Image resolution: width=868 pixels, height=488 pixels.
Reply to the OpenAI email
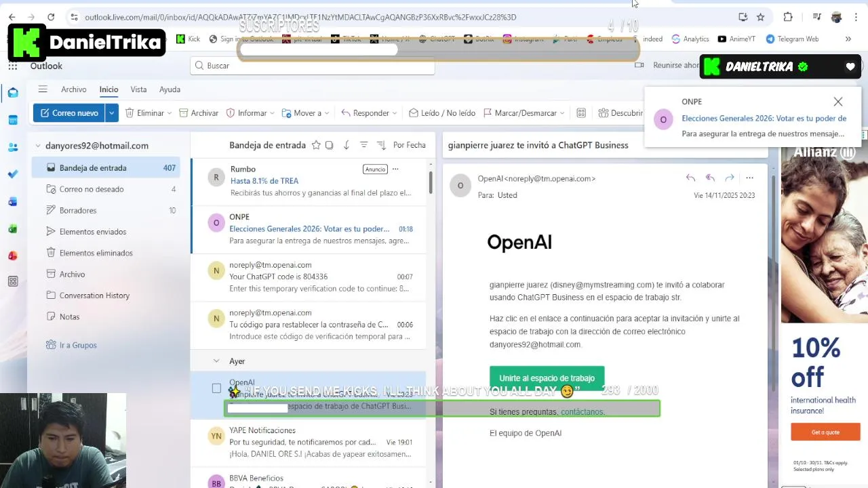(x=690, y=178)
